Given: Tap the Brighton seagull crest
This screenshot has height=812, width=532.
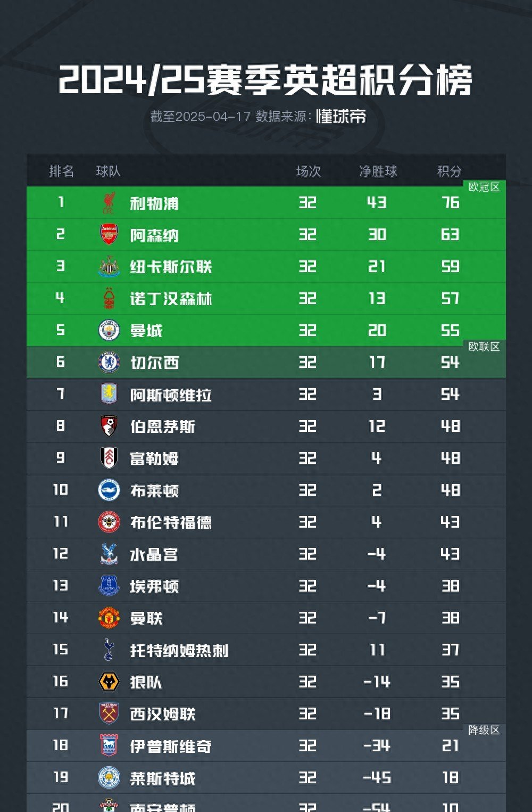Looking at the screenshot, I should (x=109, y=490).
